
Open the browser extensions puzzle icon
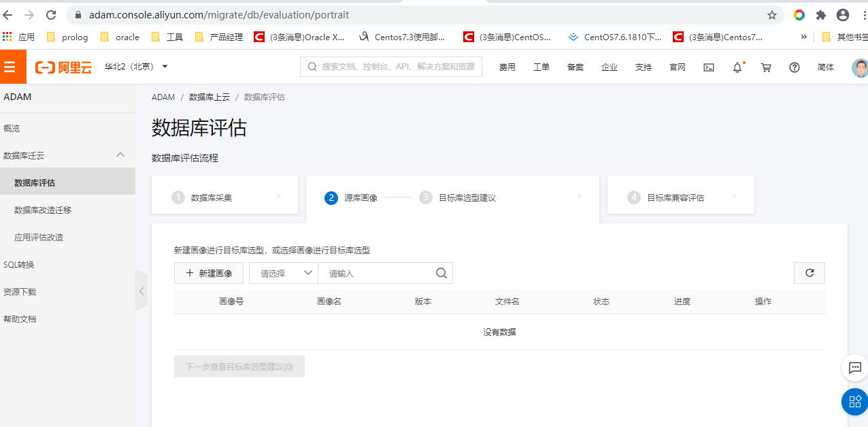[821, 15]
